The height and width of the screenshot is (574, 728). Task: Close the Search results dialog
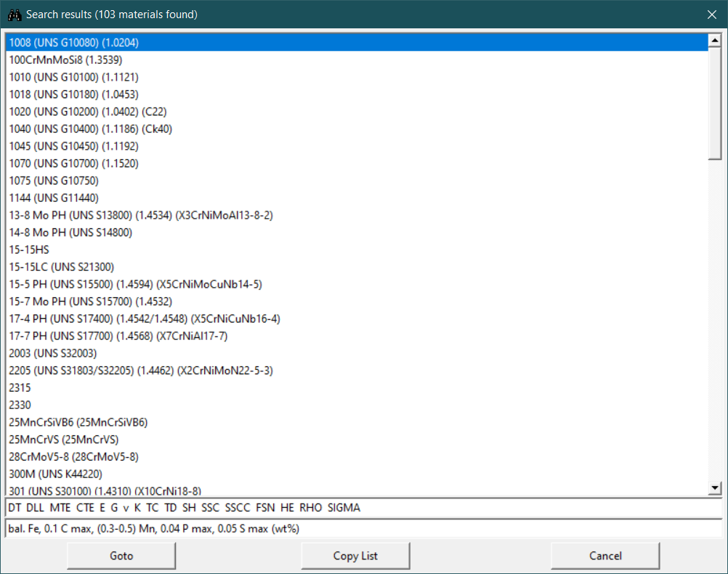711,15
